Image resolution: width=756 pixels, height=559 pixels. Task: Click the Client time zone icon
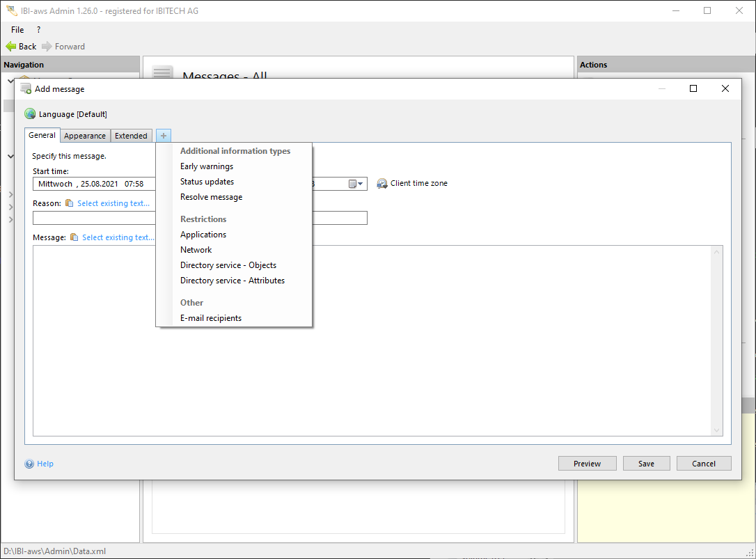382,184
